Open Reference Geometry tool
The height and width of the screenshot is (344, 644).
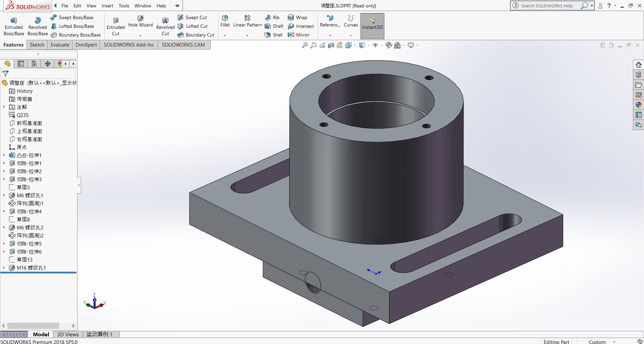coord(330,21)
